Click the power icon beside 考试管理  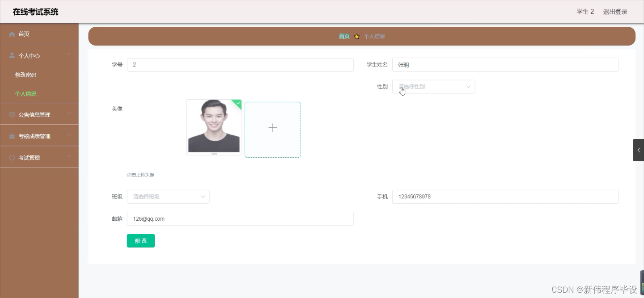tap(12, 158)
